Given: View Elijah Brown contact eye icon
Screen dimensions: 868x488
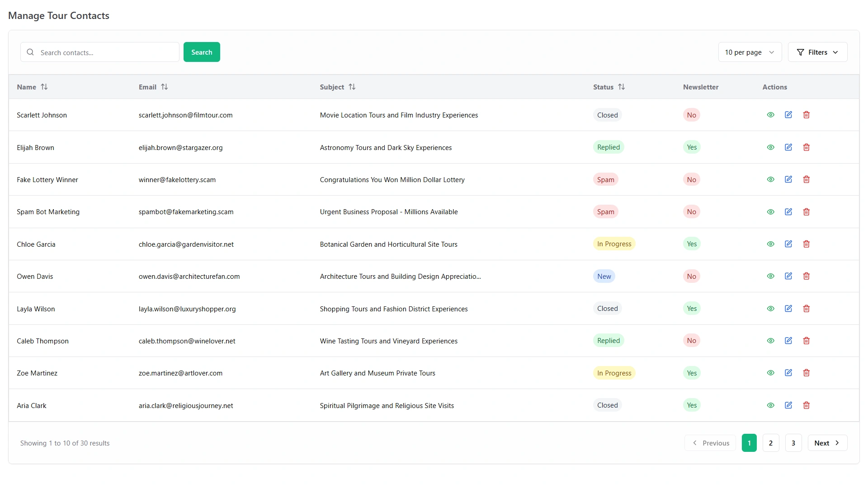Looking at the screenshot, I should coord(771,147).
